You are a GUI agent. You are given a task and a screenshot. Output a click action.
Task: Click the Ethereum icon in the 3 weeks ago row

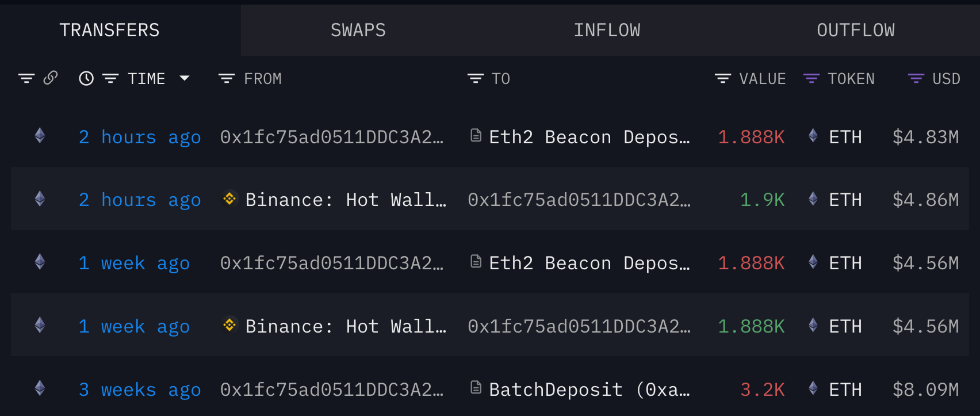(x=39, y=389)
